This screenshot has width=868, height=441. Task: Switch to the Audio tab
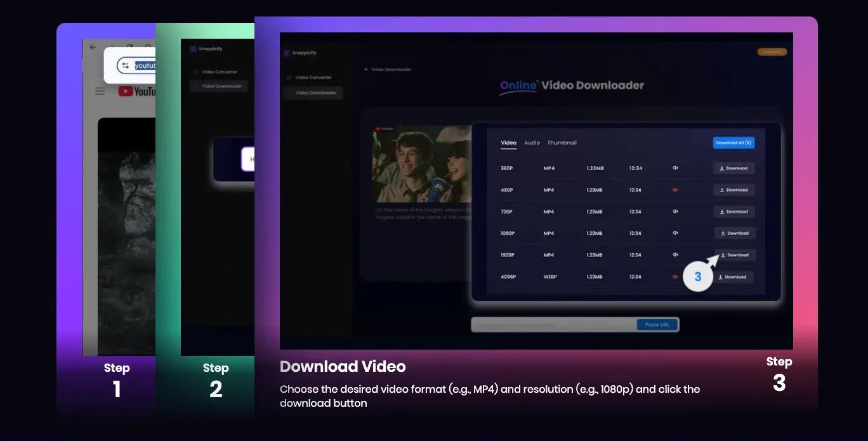532,143
